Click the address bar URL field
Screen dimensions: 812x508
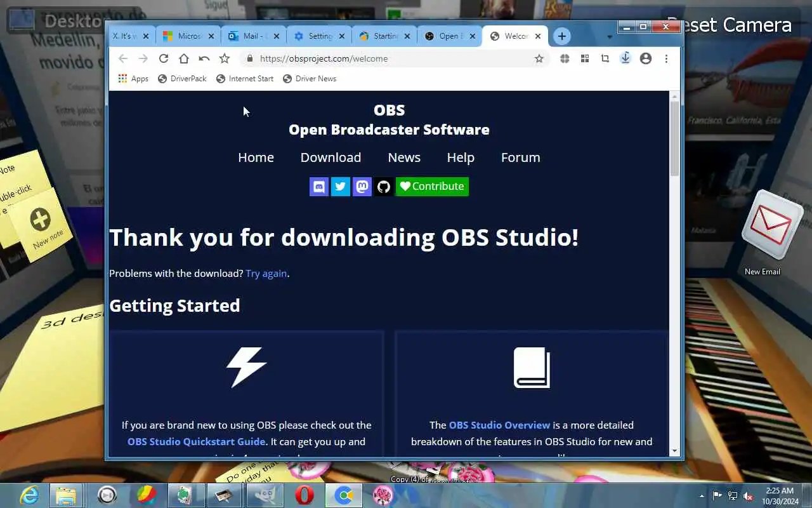[x=393, y=58]
